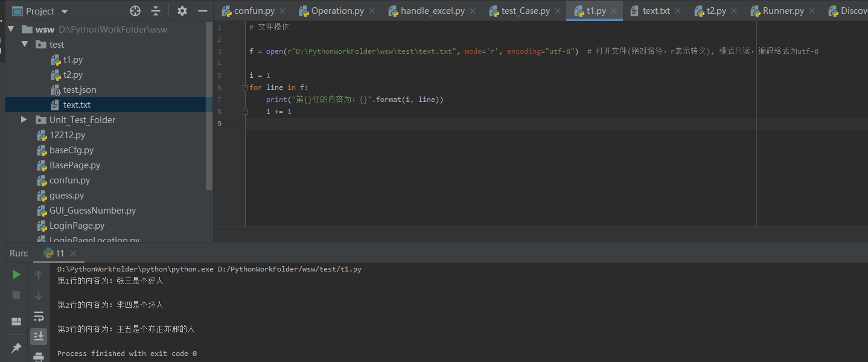The image size is (868, 362).
Task: Close the text.txt editor tab
Action: [x=678, y=11]
